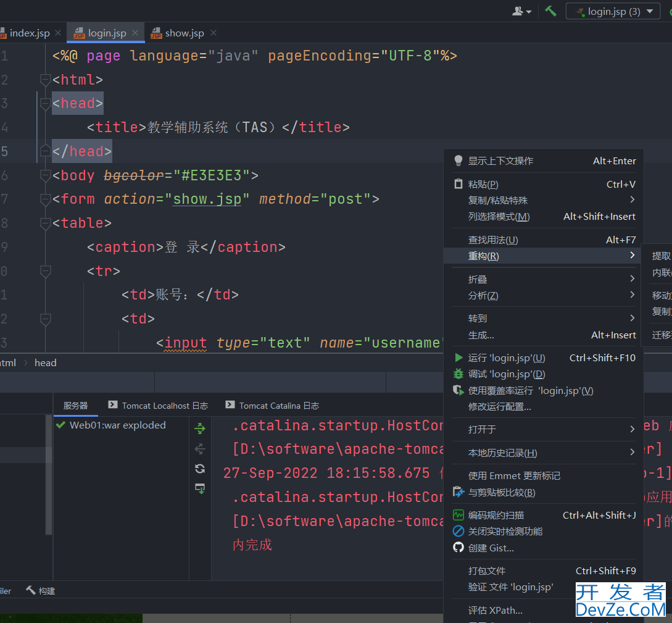This screenshot has width=672, height=623.
Task: Collapse the html tag fold marker
Action: pyautogui.click(x=45, y=80)
